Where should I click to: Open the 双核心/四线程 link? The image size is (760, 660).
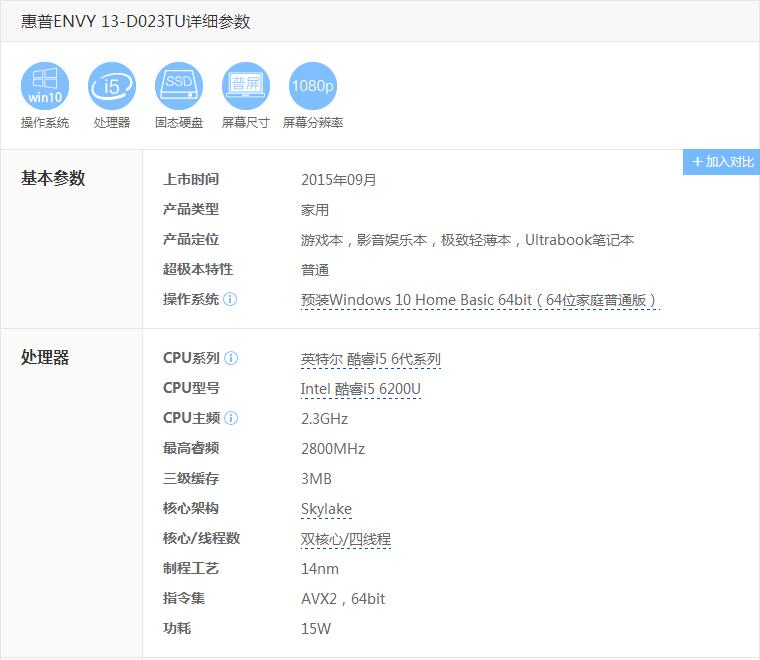click(x=346, y=539)
